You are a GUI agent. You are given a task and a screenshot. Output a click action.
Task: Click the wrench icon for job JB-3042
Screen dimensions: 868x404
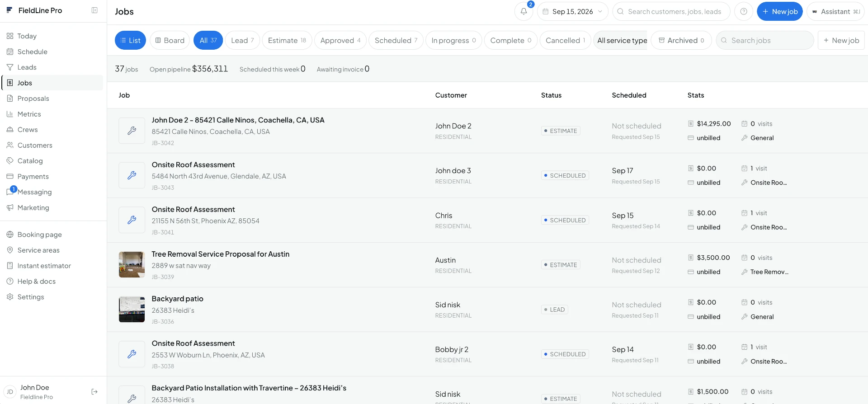coord(132,131)
